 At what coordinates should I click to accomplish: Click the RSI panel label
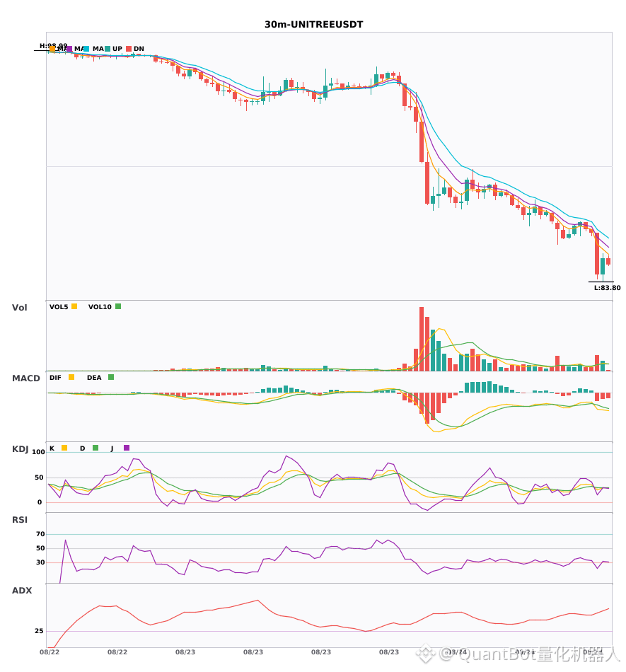coord(20,520)
